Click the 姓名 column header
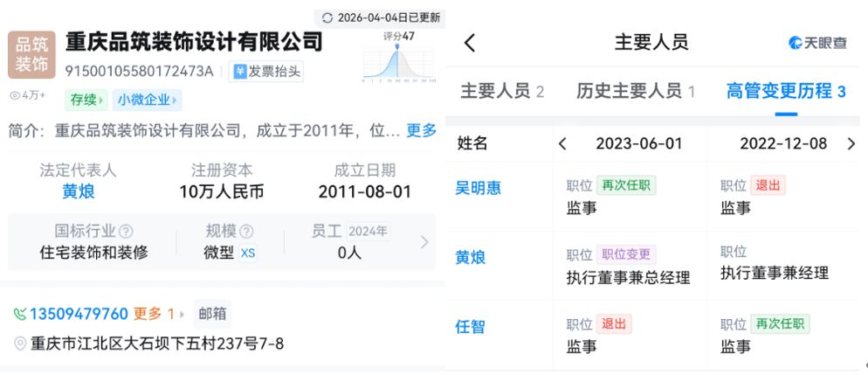 click(x=472, y=144)
